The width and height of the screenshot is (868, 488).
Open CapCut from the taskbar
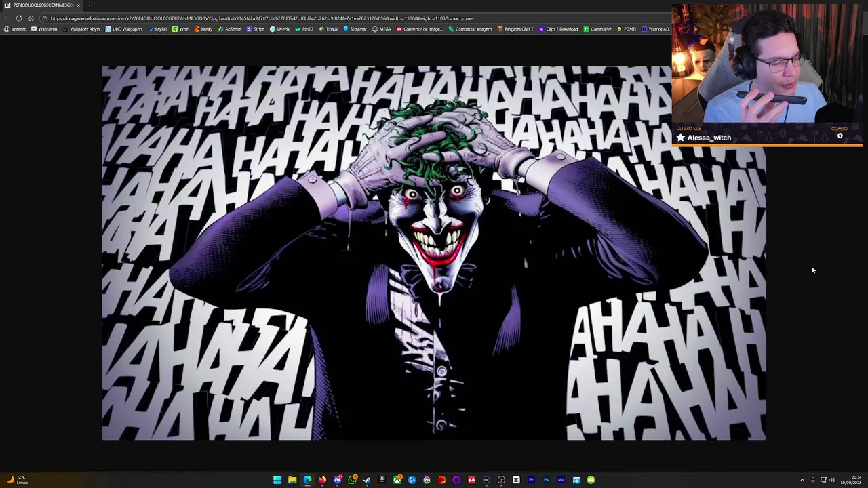click(516, 480)
